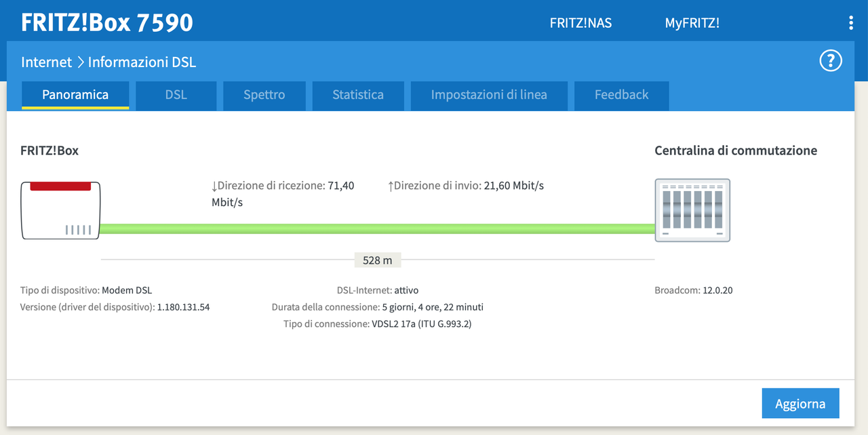Click the Aggiorna button
The width and height of the screenshot is (868, 435).
tap(800, 403)
